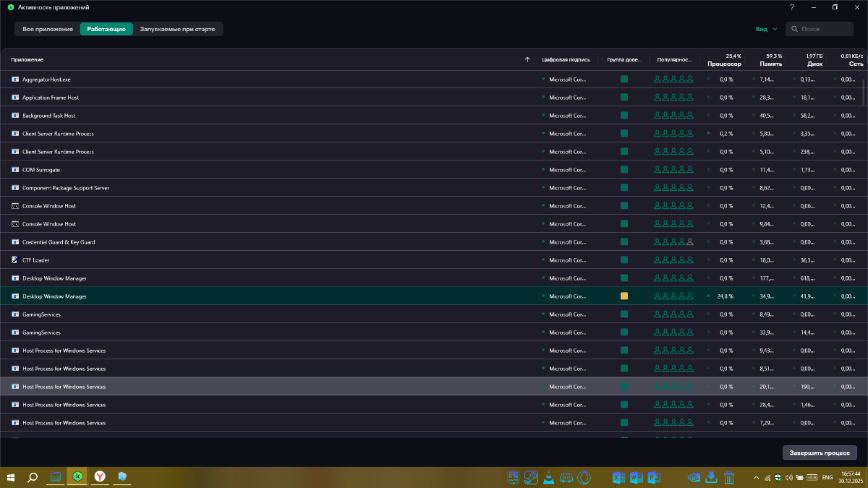Select the Component Package Support Server row
This screenshot has width=868, height=488.
(432, 188)
